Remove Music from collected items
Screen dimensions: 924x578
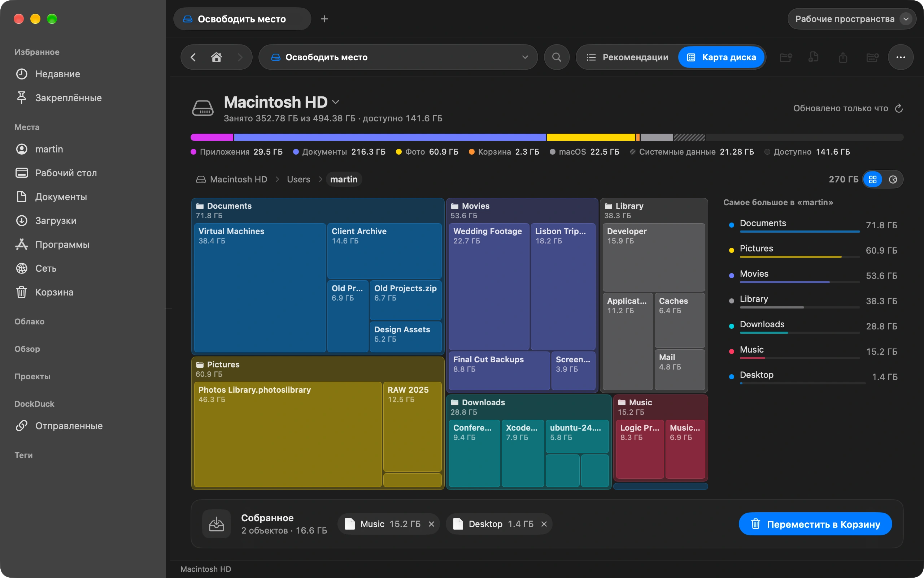[x=431, y=524]
